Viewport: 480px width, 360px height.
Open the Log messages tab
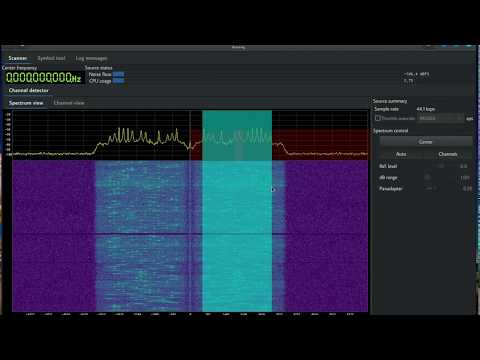point(91,58)
